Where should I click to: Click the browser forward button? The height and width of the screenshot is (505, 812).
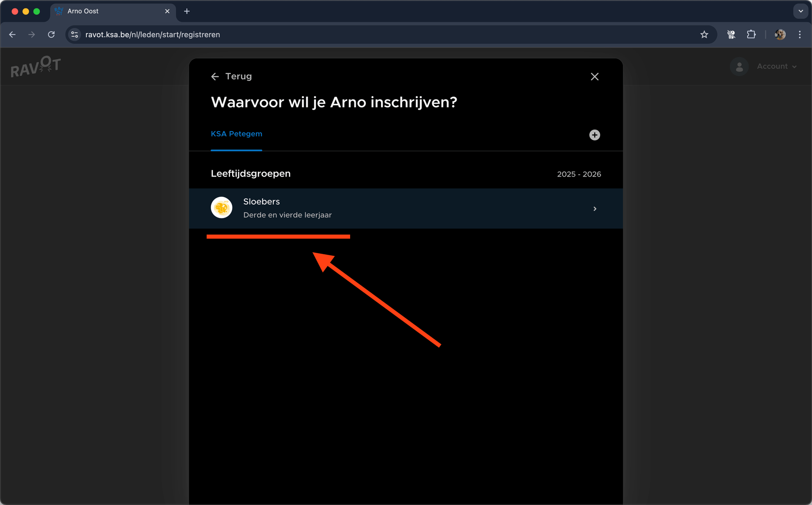(32, 35)
